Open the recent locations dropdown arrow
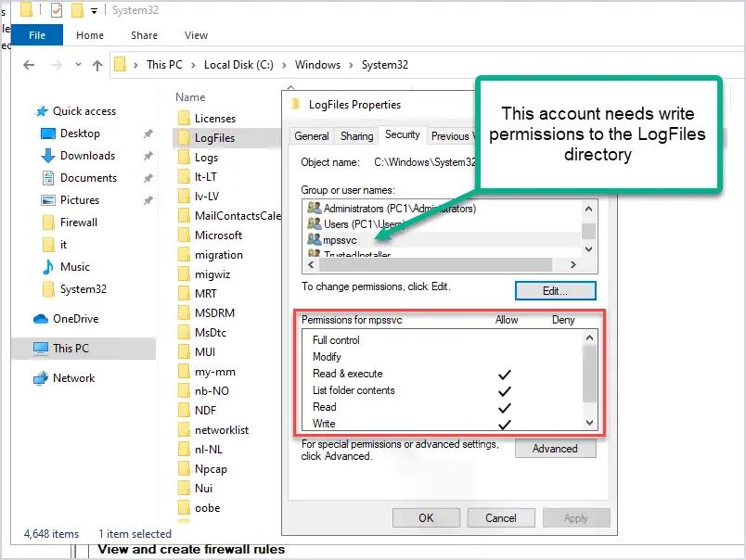The width and height of the screenshot is (746, 560). pos(78,65)
